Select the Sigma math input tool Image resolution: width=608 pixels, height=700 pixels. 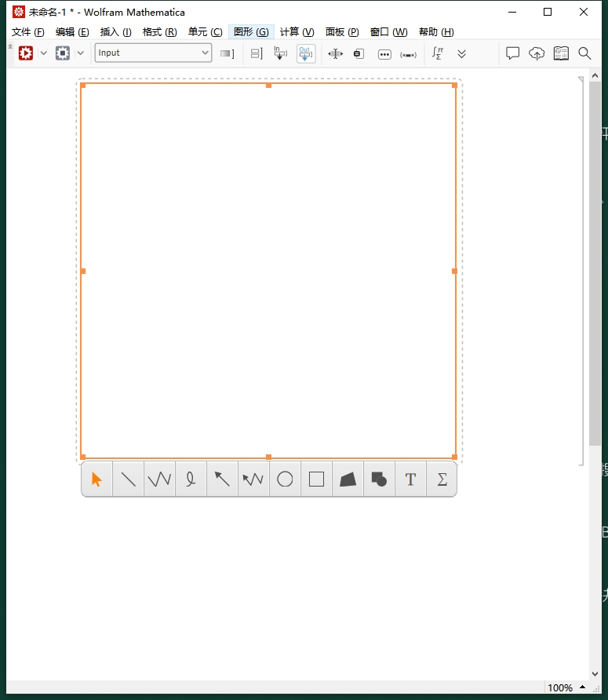coord(442,479)
